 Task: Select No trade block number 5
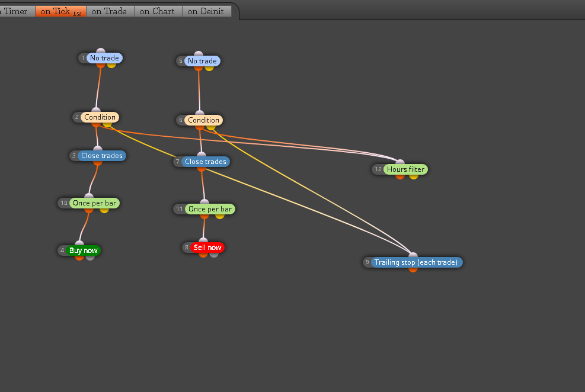[202, 61]
